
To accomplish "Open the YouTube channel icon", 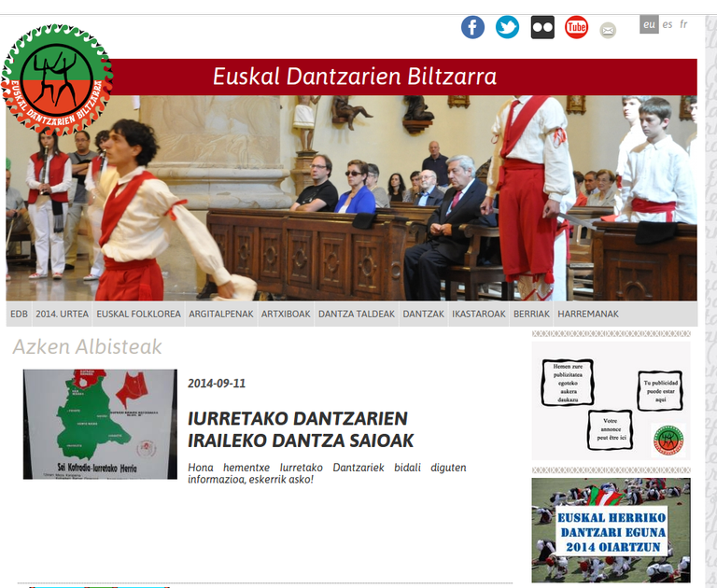I will 576,27.
